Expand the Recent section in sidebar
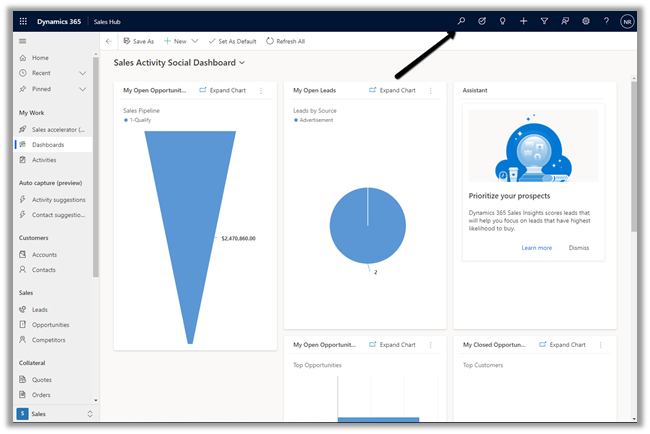This screenshot has height=434, width=650. 82,73
